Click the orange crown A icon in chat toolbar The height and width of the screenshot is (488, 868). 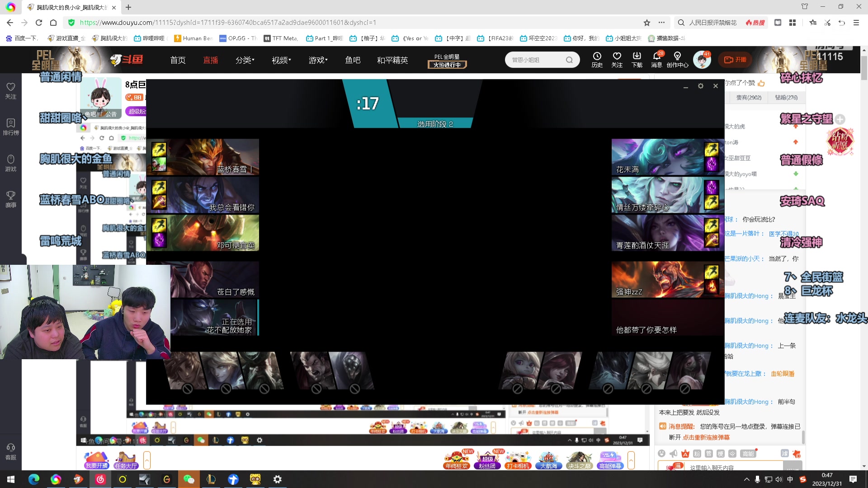tap(685, 453)
